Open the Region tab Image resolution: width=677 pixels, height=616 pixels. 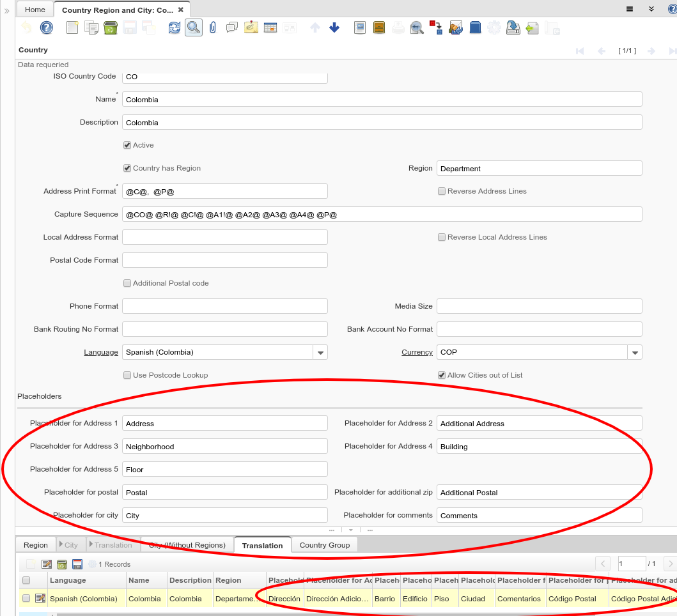tap(36, 545)
